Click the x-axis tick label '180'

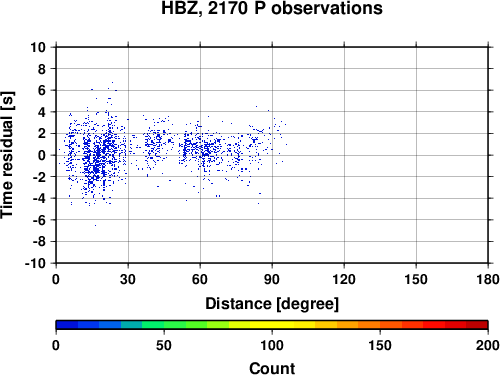[488, 279]
